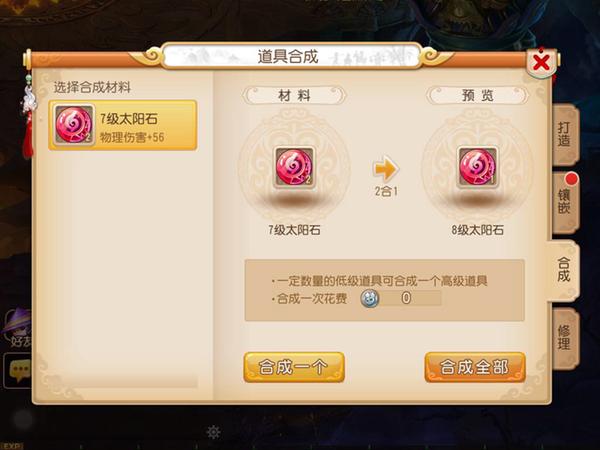Switch to the 打造 tab
600x450 pixels.
565,134
